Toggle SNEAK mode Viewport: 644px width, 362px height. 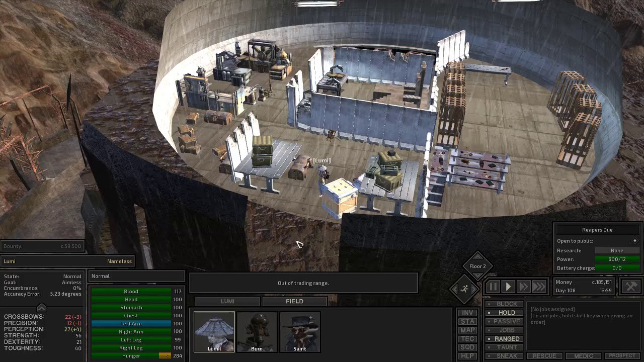point(505,356)
